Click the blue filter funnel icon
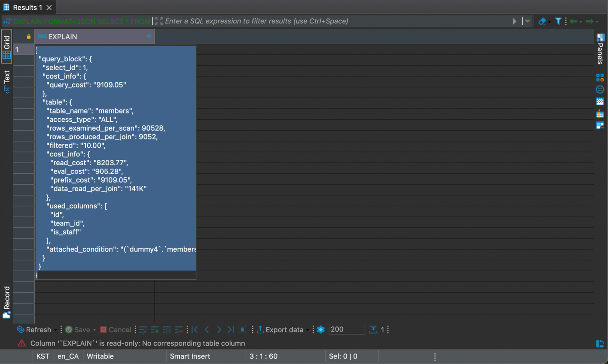 point(558,21)
